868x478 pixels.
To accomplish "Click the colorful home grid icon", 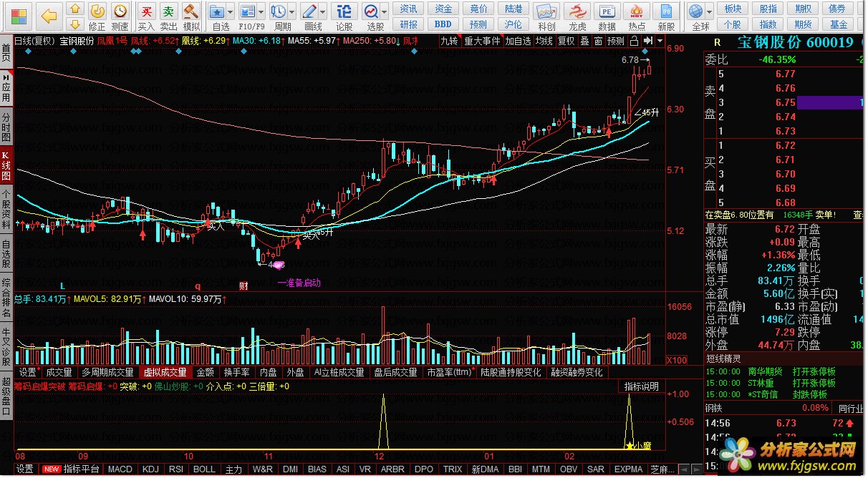I will 19,15.
